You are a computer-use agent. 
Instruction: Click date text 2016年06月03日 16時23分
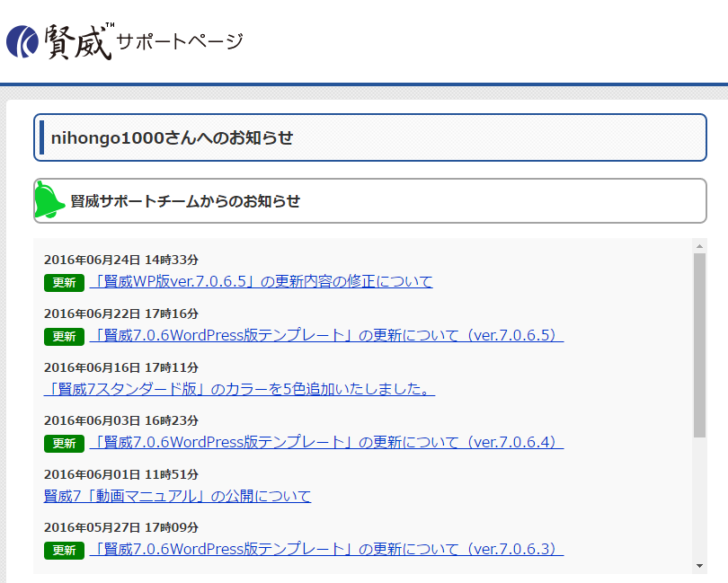(x=121, y=420)
